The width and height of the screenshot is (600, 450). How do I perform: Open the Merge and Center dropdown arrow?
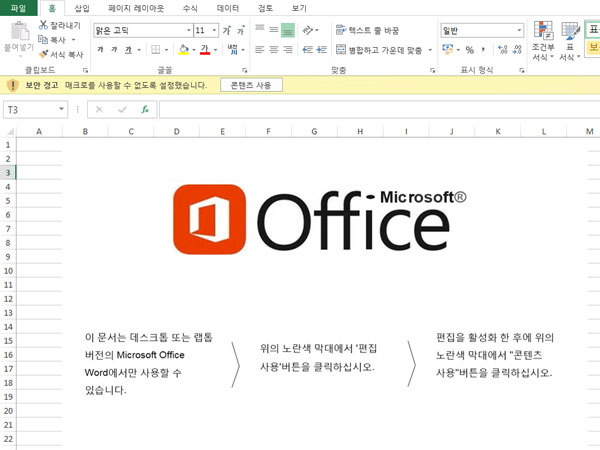point(430,50)
